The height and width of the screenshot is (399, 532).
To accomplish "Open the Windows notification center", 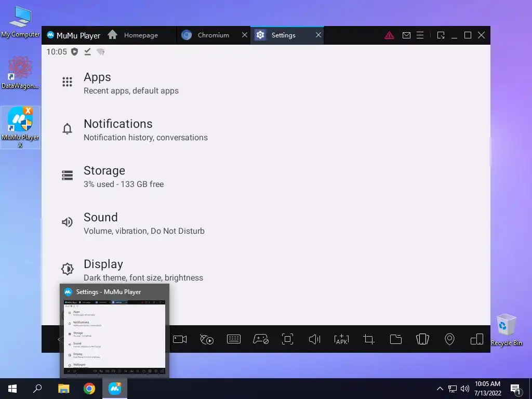I will point(516,389).
